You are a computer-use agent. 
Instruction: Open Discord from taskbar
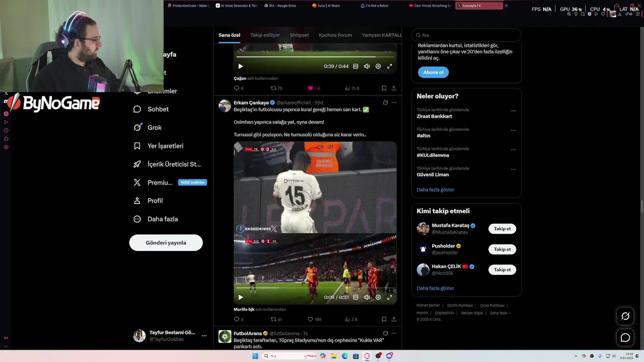pos(389,356)
